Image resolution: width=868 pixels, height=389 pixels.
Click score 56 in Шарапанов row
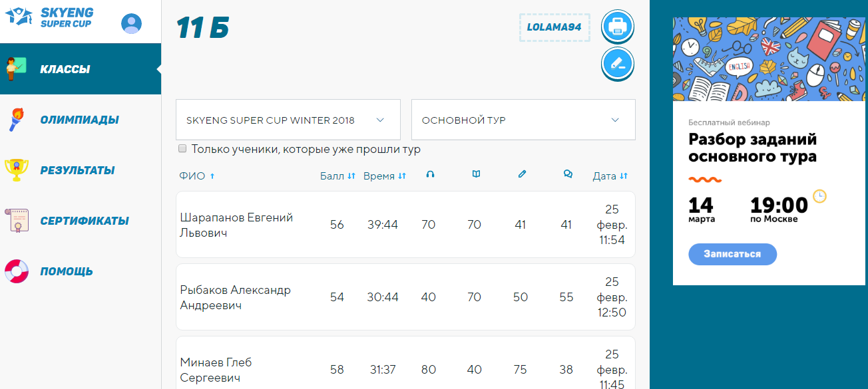pyautogui.click(x=337, y=225)
